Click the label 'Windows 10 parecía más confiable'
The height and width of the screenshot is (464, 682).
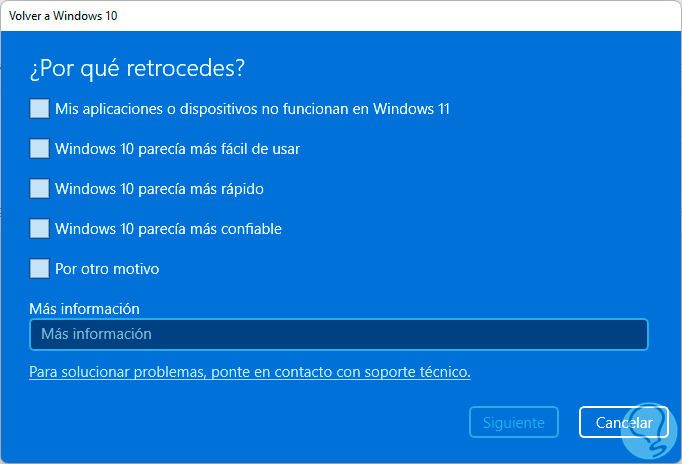click(168, 229)
